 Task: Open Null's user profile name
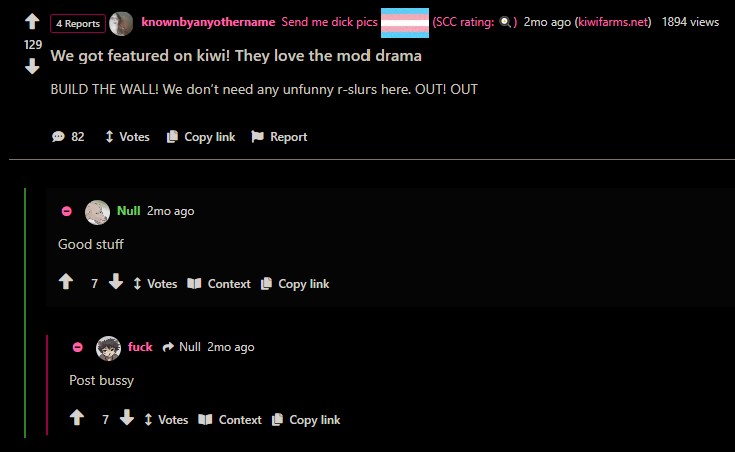pos(128,211)
